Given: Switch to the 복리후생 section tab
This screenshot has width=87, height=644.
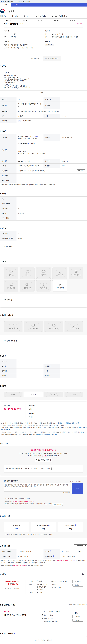Looking at the screenshot, I should (x=56, y=21).
